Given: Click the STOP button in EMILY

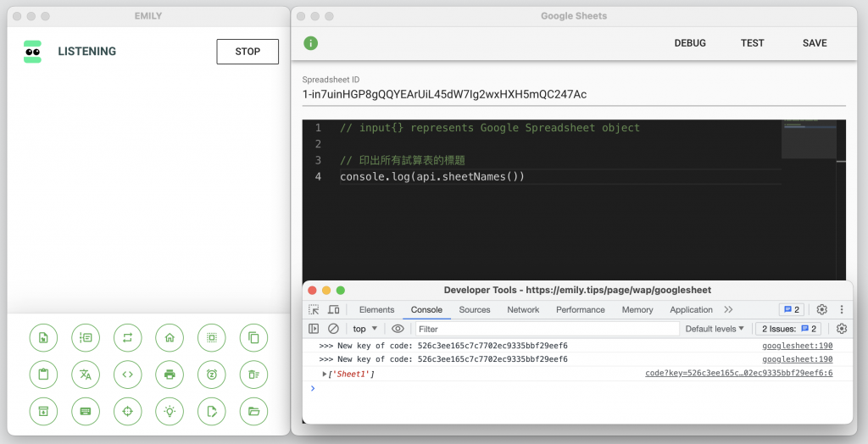Looking at the screenshot, I should point(248,52).
